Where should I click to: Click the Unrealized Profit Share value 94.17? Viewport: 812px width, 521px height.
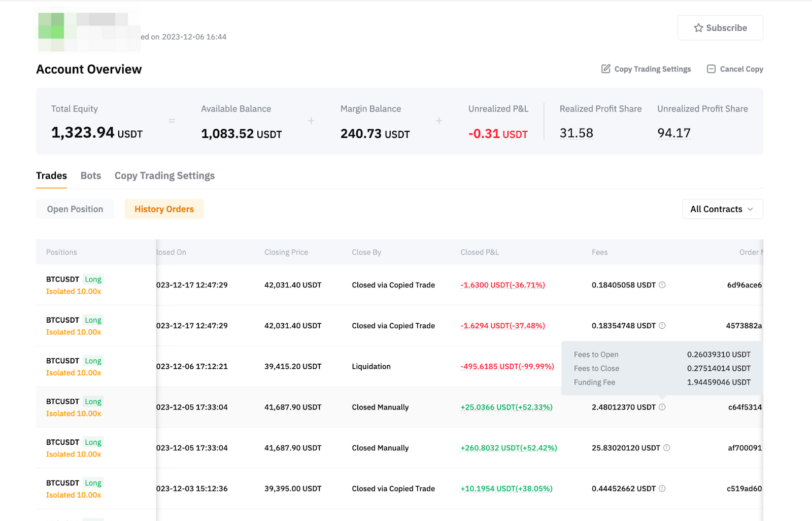(x=673, y=133)
